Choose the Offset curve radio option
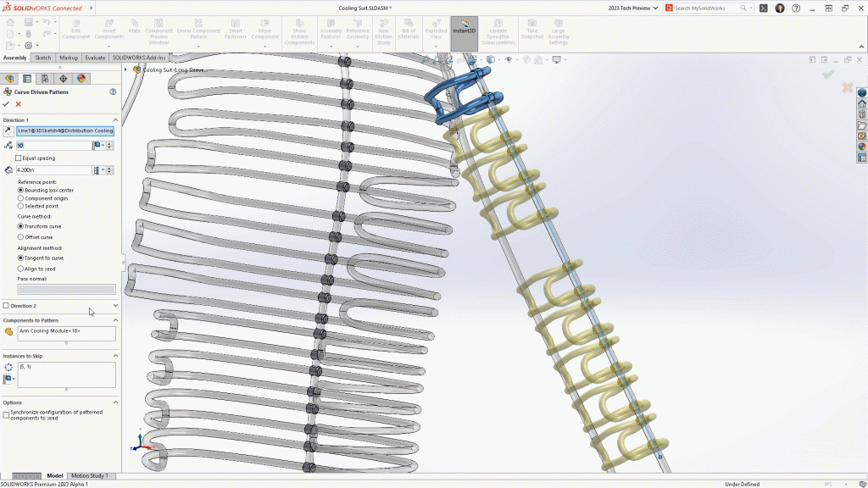Screen dimensions: 868x488 point(20,237)
